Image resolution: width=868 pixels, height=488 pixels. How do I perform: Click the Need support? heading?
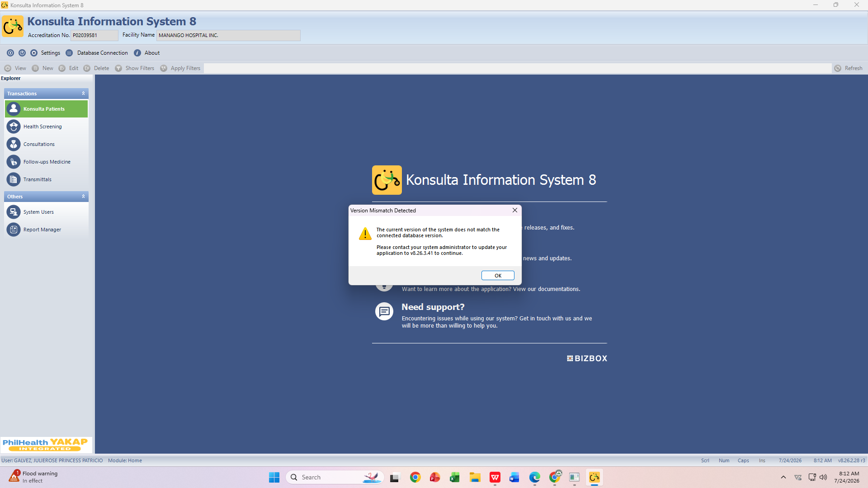[x=433, y=307]
